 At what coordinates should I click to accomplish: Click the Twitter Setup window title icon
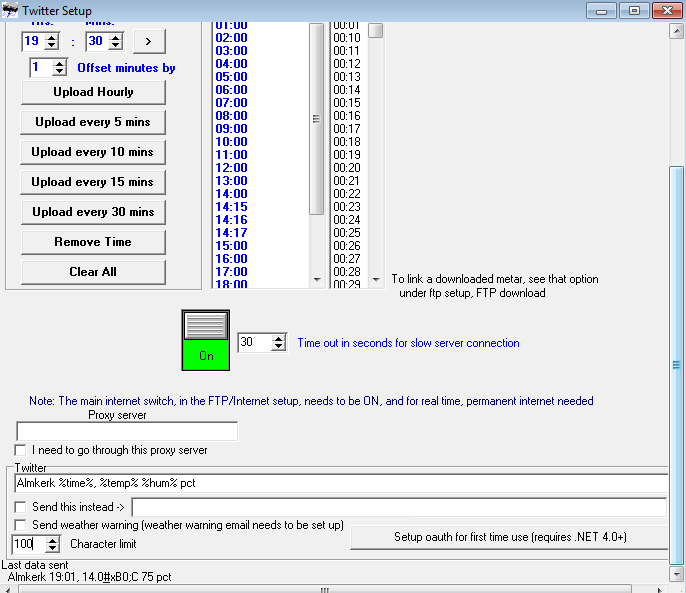click(10, 10)
